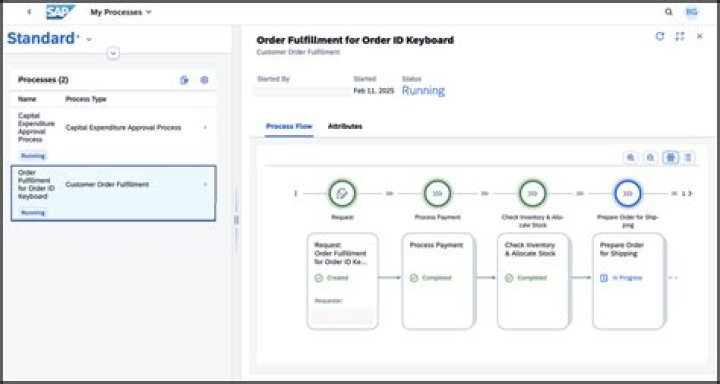Open the Capital Expenditure row chevron
The width and height of the screenshot is (720, 384).
pos(205,127)
